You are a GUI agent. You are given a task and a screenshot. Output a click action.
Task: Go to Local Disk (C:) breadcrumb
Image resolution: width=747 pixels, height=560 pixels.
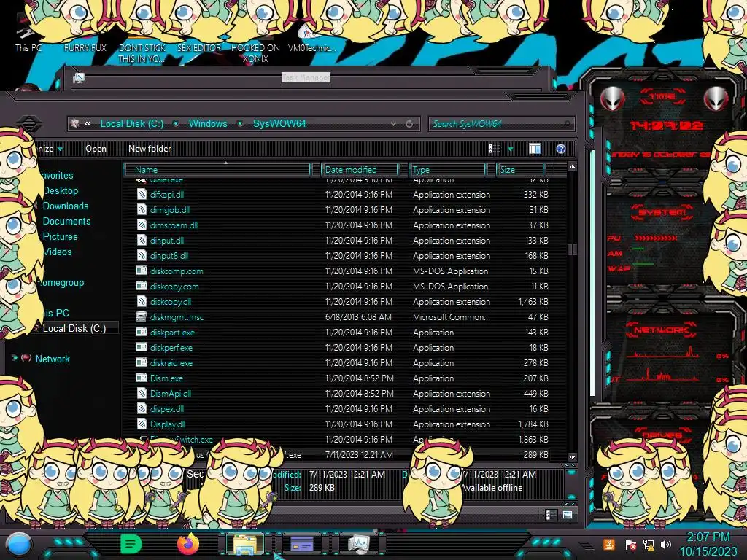coord(132,123)
